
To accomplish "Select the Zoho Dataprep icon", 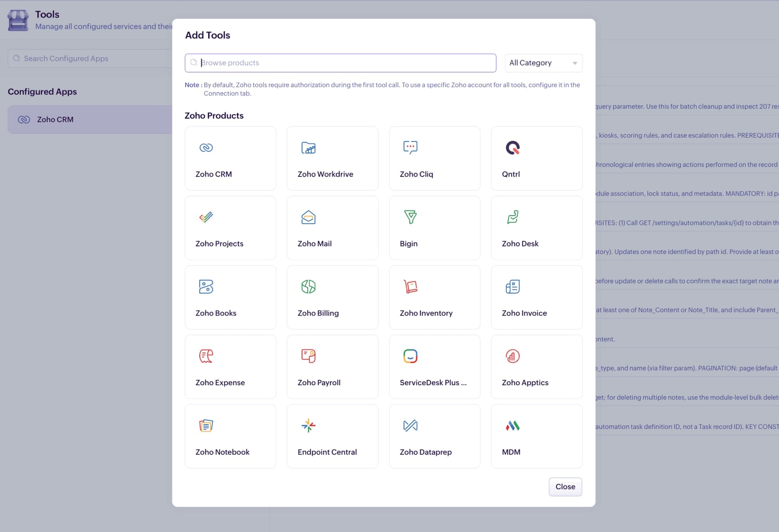I will click(x=410, y=425).
